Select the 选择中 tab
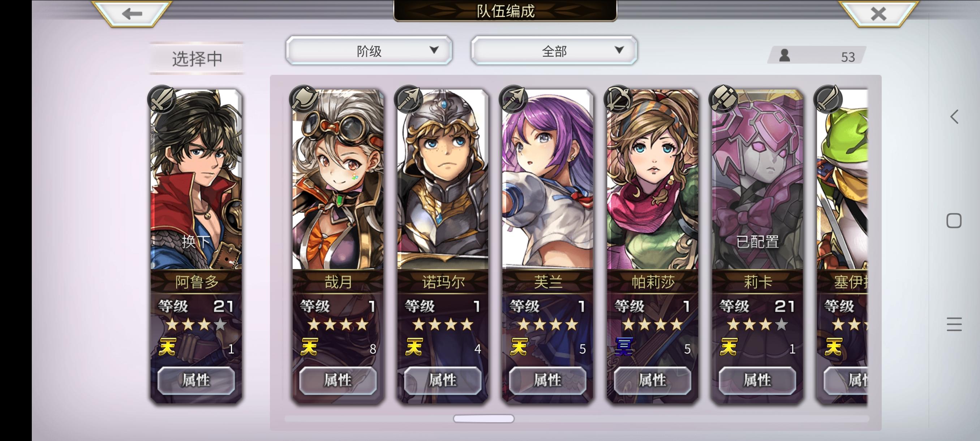This screenshot has width=980, height=441. coord(197,59)
